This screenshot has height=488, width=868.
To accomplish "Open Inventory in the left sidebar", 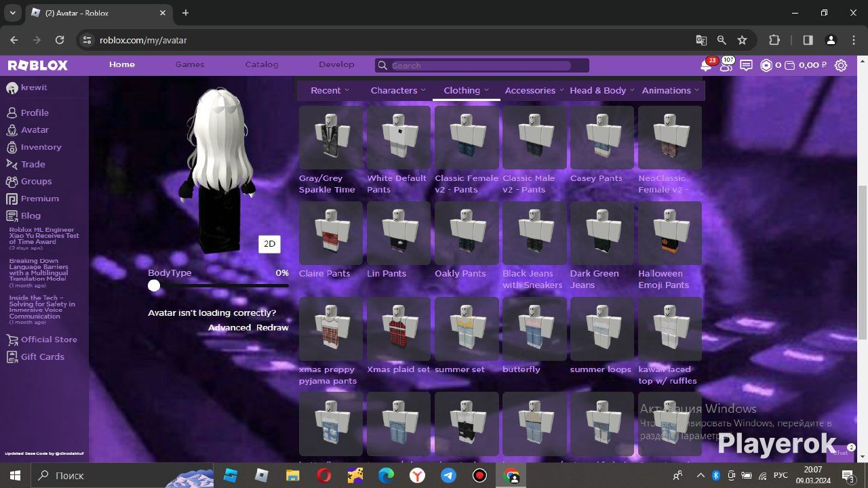I will [41, 147].
